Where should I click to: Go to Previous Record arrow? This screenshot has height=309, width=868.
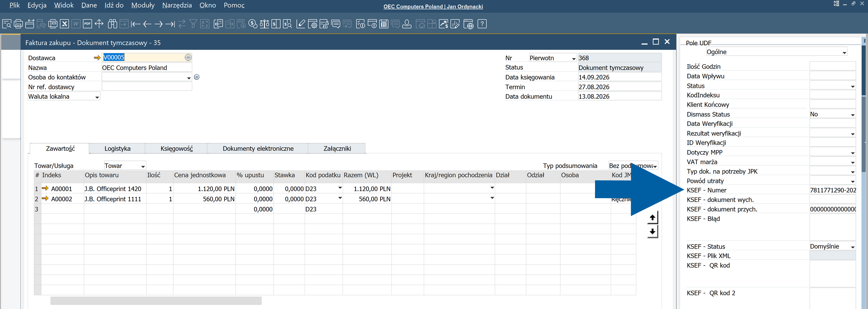pyautogui.click(x=147, y=24)
